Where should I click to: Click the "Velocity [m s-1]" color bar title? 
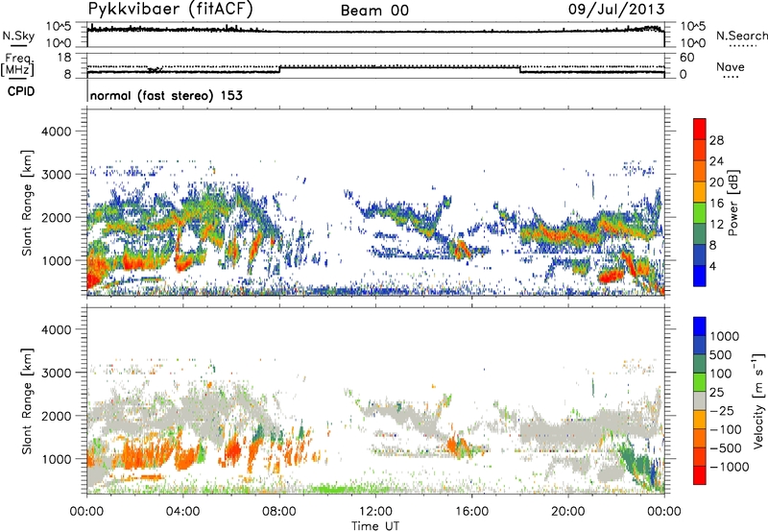(758, 400)
